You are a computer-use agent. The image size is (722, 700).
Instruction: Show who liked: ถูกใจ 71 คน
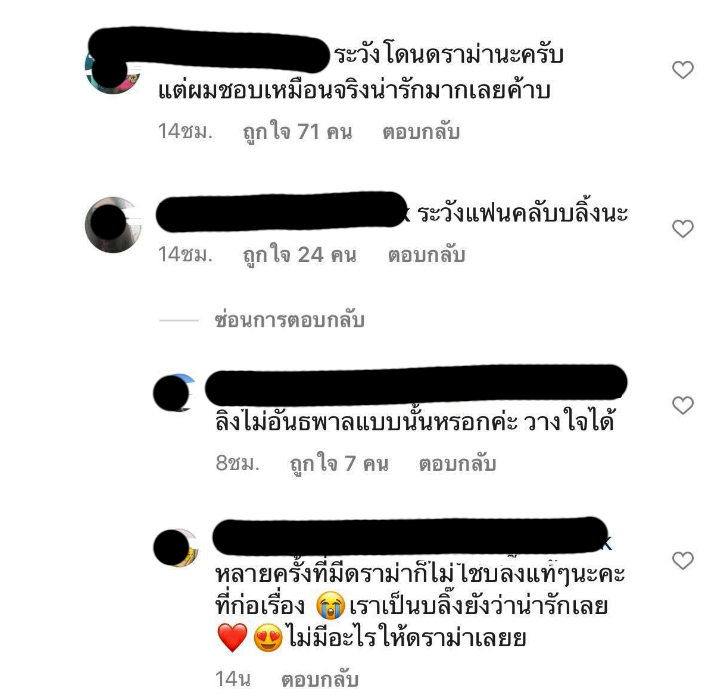297,132
